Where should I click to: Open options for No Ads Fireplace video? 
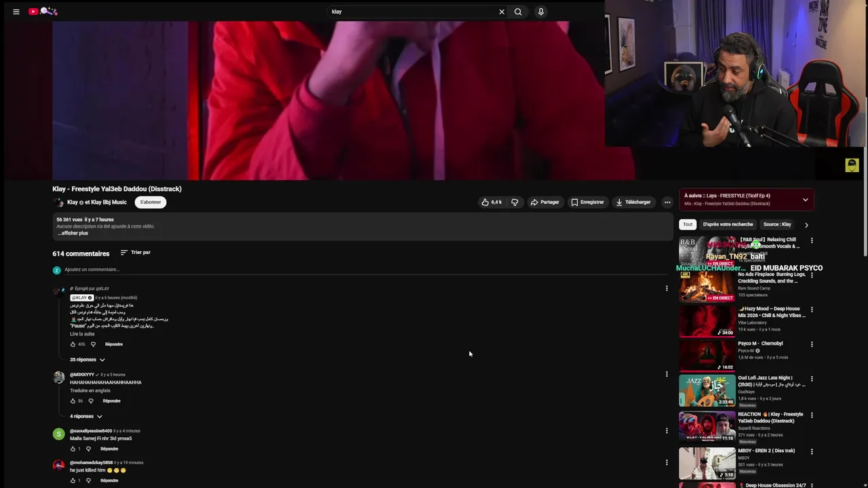point(812,275)
